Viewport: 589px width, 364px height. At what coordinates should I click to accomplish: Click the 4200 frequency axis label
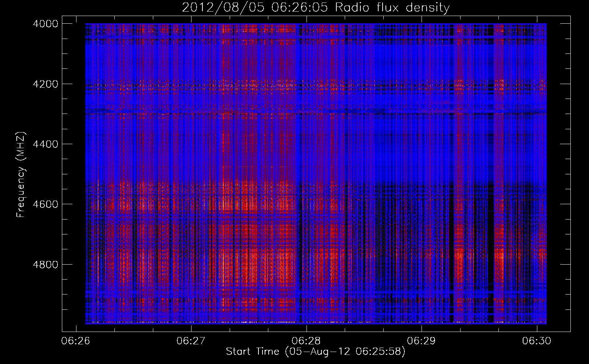46,84
